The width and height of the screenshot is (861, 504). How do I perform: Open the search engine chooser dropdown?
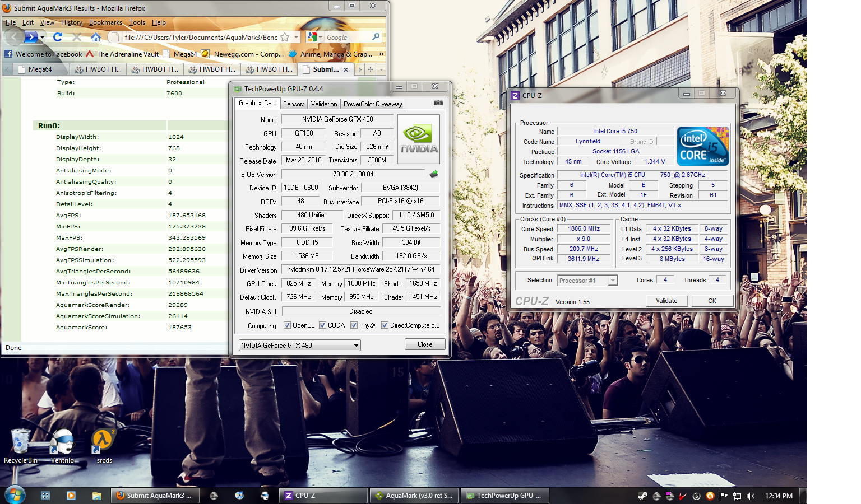click(x=321, y=37)
